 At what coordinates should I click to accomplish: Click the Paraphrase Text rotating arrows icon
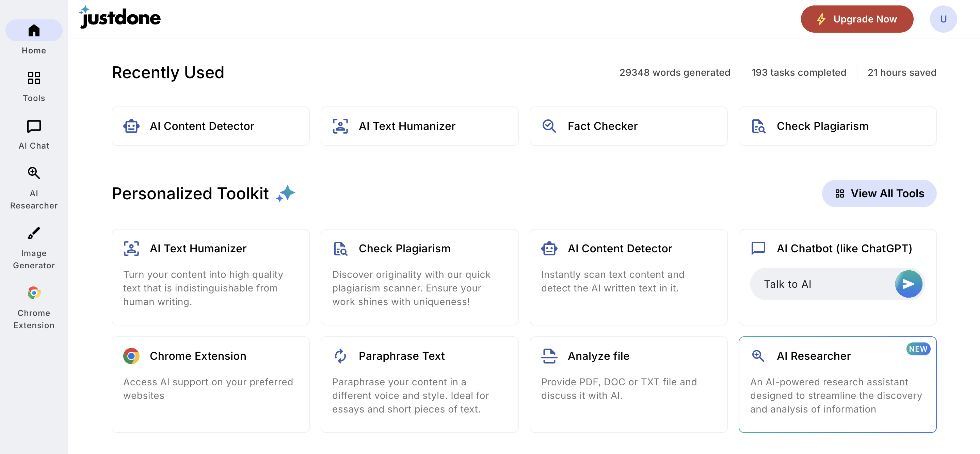(340, 356)
